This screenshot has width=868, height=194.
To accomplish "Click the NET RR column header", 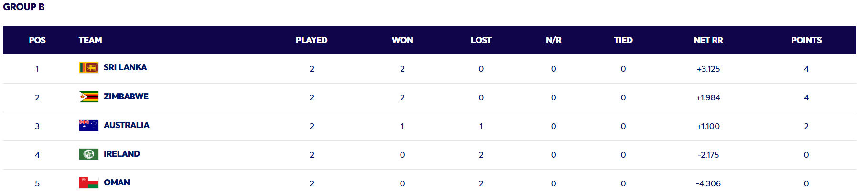I will (708, 40).
